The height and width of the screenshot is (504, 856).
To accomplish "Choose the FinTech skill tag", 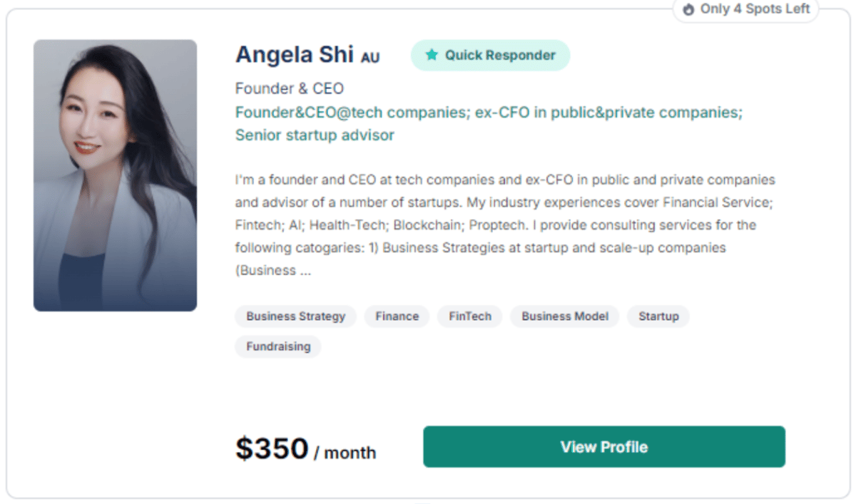I will 470,317.
